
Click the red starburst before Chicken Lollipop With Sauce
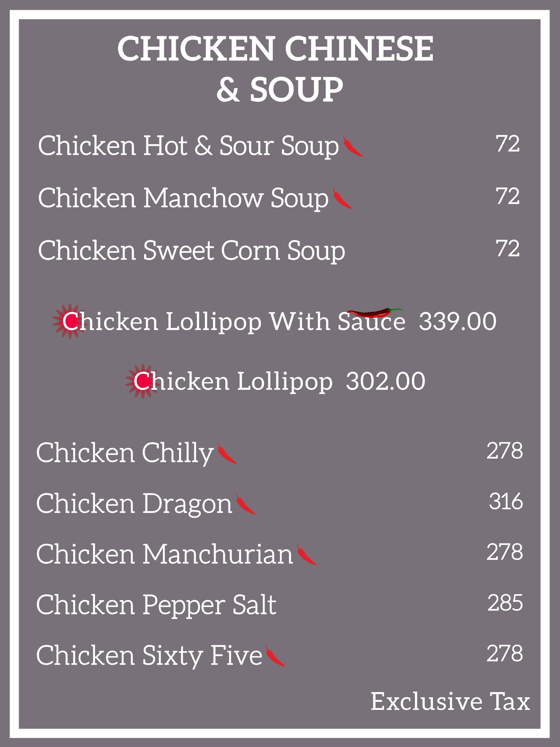click(x=70, y=321)
